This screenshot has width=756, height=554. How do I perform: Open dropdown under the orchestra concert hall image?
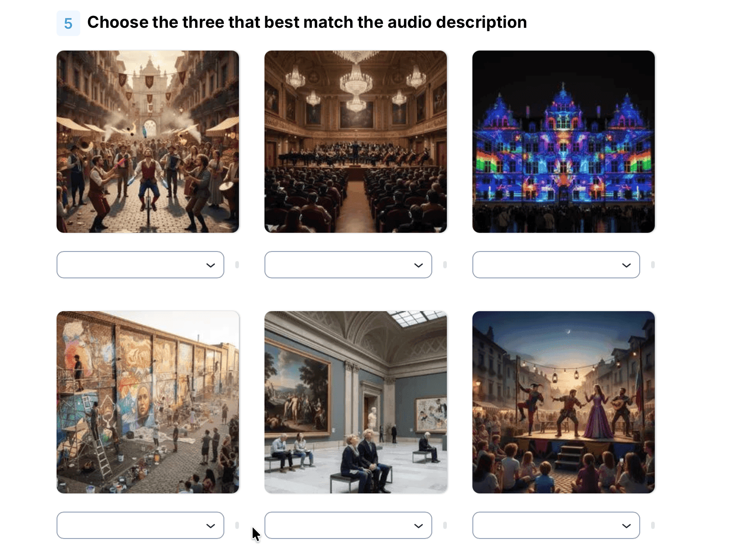tap(348, 265)
